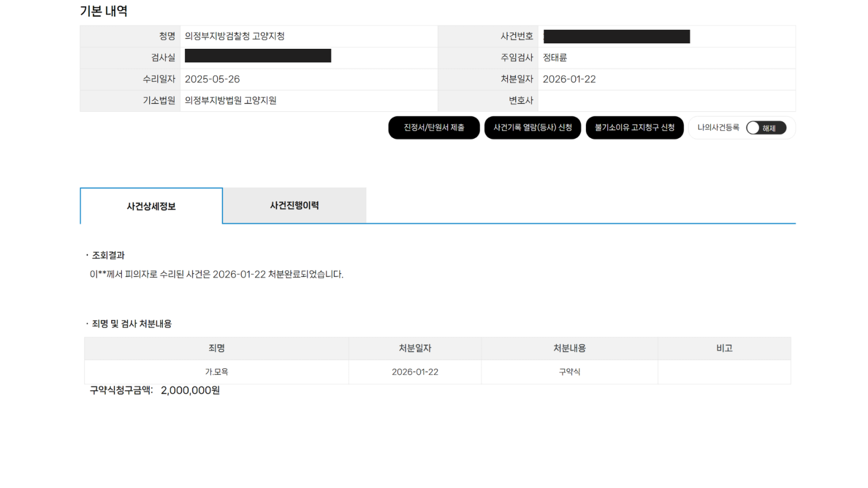Click the 비고 column header
Screen dimensions: 868x488
pos(724,348)
